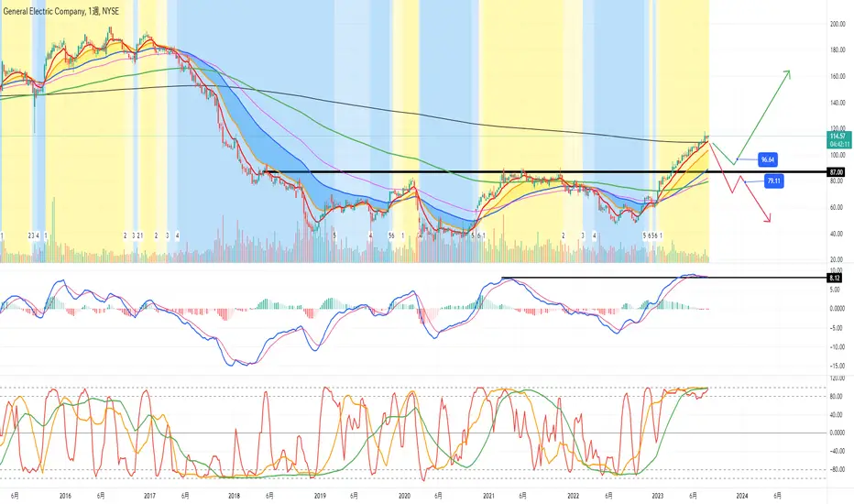Select the blue 96.64 price label
This screenshot has width=854, height=504.
[x=767, y=159]
